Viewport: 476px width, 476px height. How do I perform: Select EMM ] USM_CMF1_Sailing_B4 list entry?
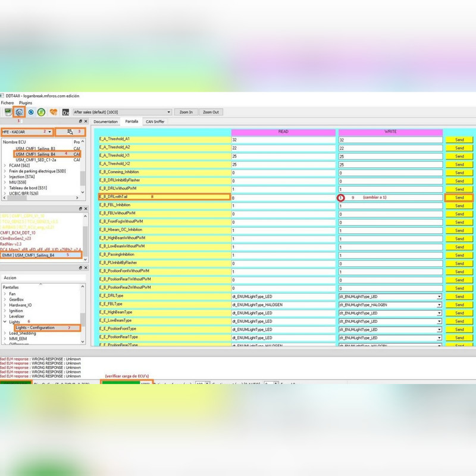click(28, 255)
